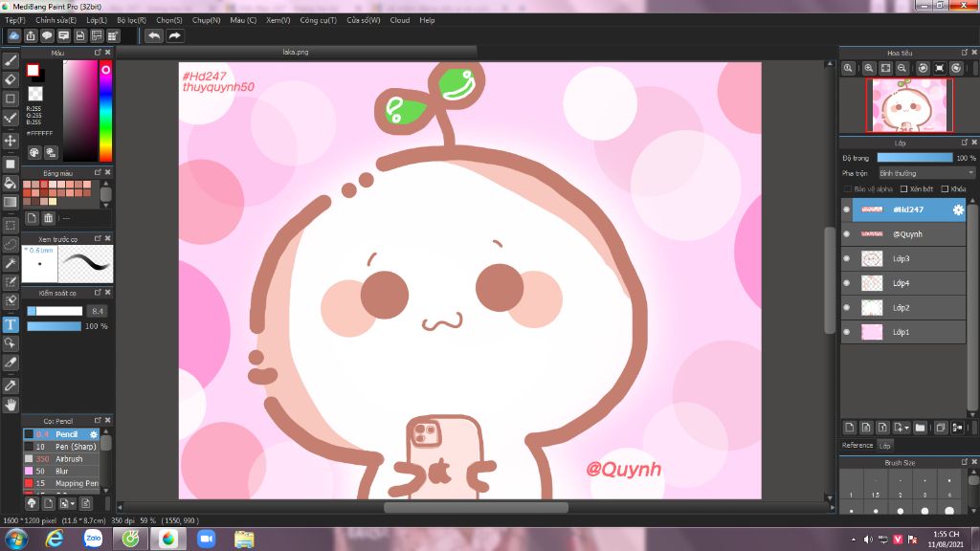The height and width of the screenshot is (551, 980).
Task: Select the Airbrush brush
Action: click(61, 458)
